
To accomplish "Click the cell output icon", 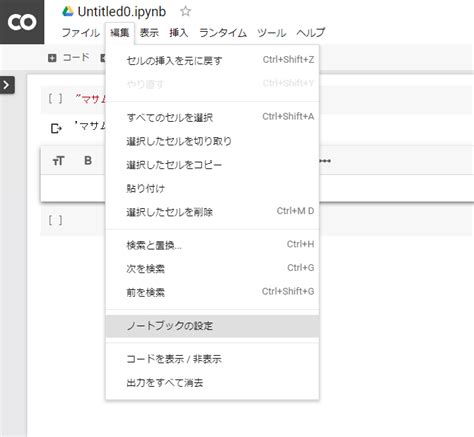I will 56,128.
